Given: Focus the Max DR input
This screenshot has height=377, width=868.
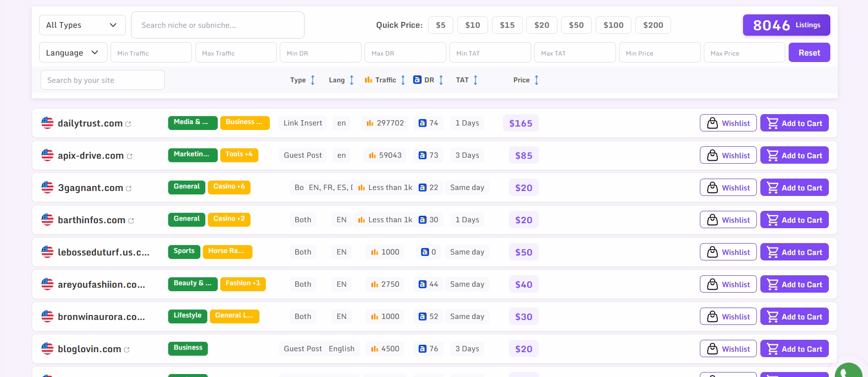Looking at the screenshot, I should pyautogui.click(x=406, y=53).
